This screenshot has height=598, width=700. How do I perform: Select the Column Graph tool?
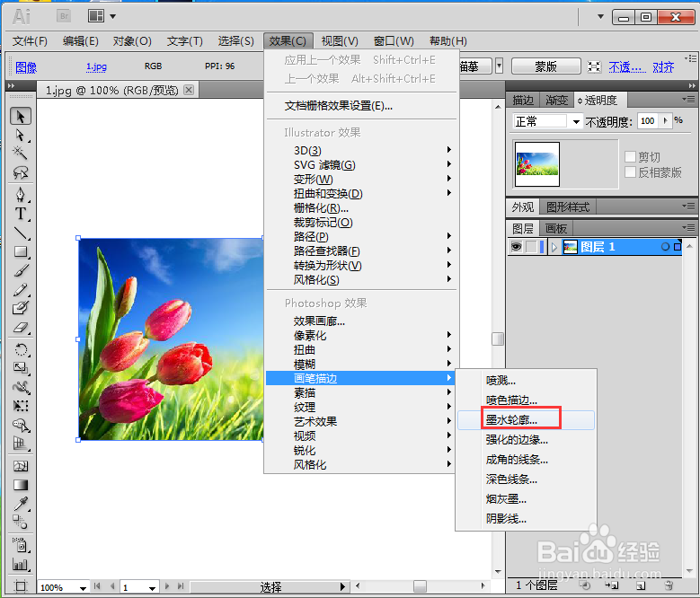tap(21, 565)
